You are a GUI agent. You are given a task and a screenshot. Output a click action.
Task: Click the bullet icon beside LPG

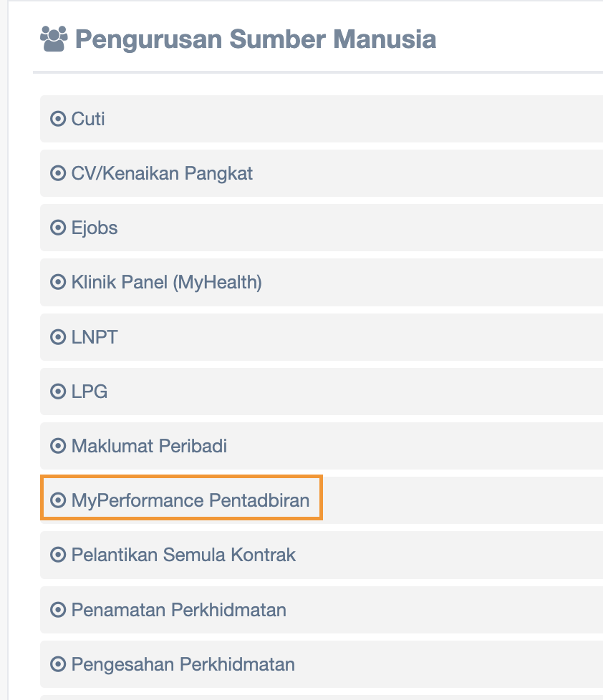(58, 392)
